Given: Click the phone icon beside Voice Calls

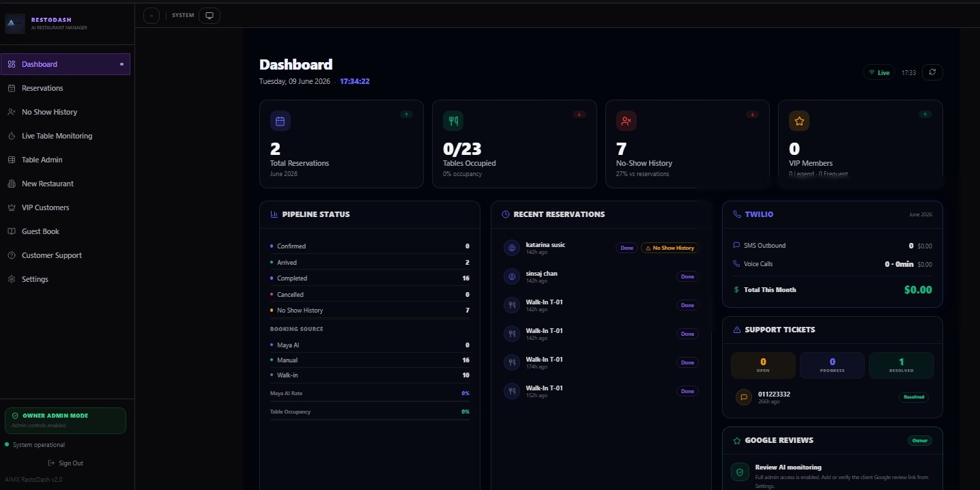Looking at the screenshot, I should (736, 263).
